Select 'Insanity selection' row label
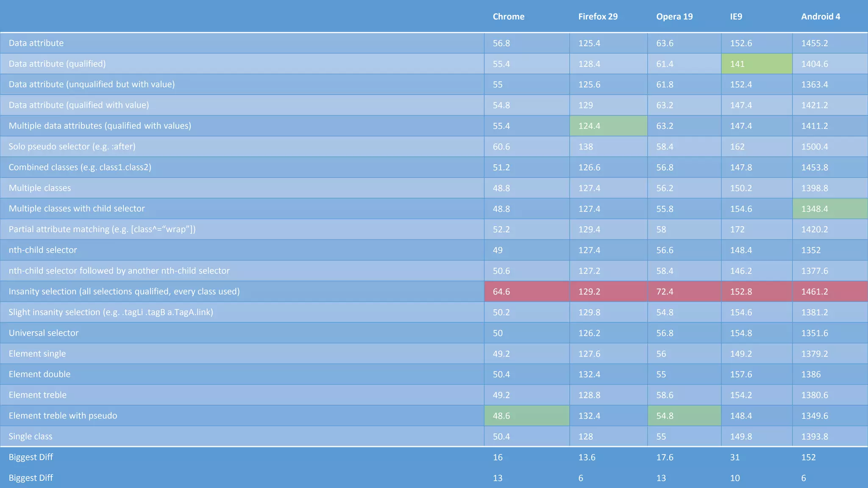This screenshot has width=868, height=488. pyautogui.click(x=124, y=291)
